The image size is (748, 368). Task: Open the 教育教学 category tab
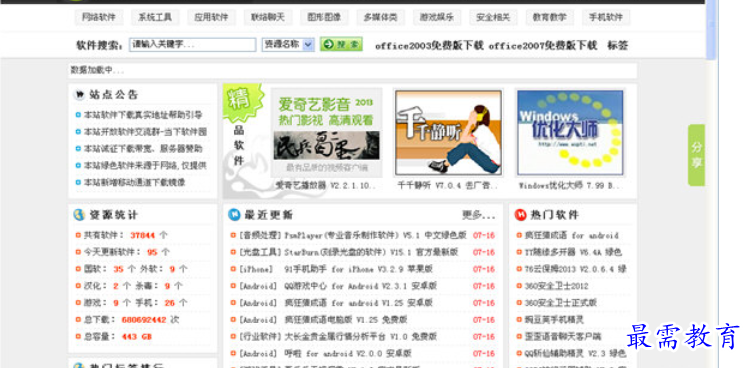(549, 18)
